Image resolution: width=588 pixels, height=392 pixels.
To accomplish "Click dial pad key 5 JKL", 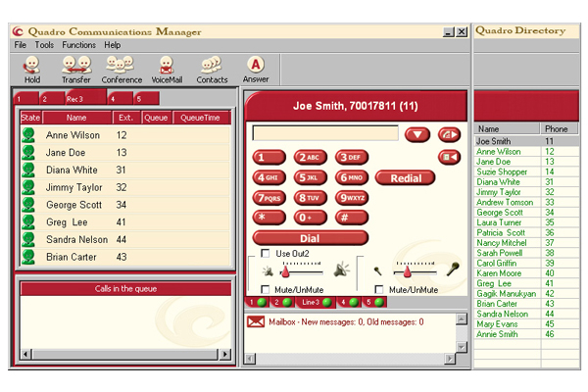I will 310,177.
